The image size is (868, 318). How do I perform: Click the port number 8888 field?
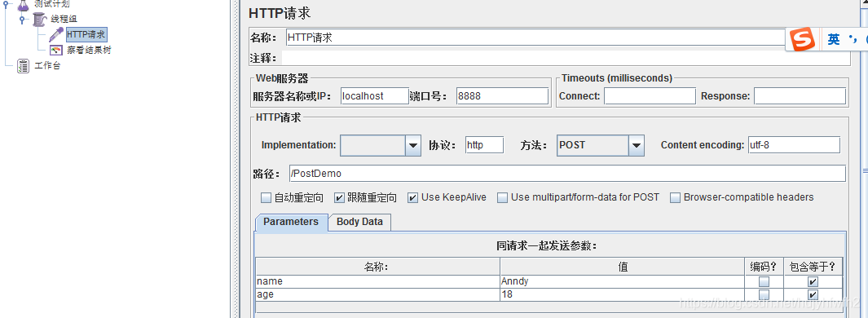(x=502, y=96)
